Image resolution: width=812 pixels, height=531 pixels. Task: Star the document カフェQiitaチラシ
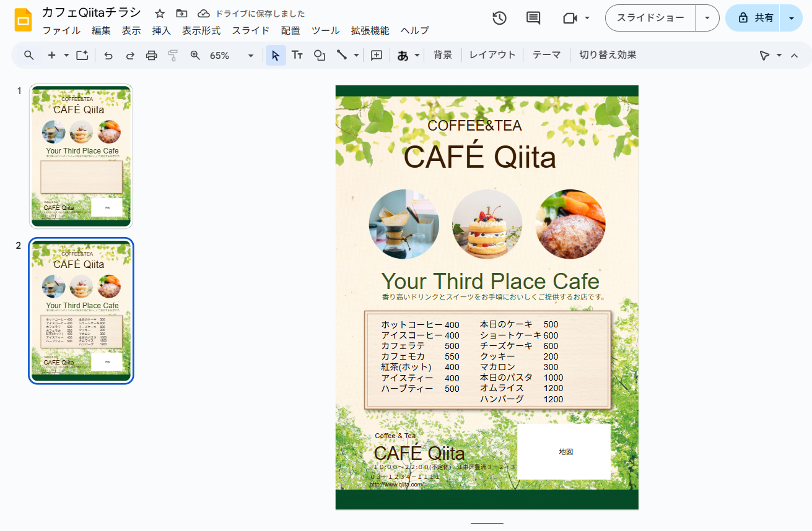coord(160,14)
